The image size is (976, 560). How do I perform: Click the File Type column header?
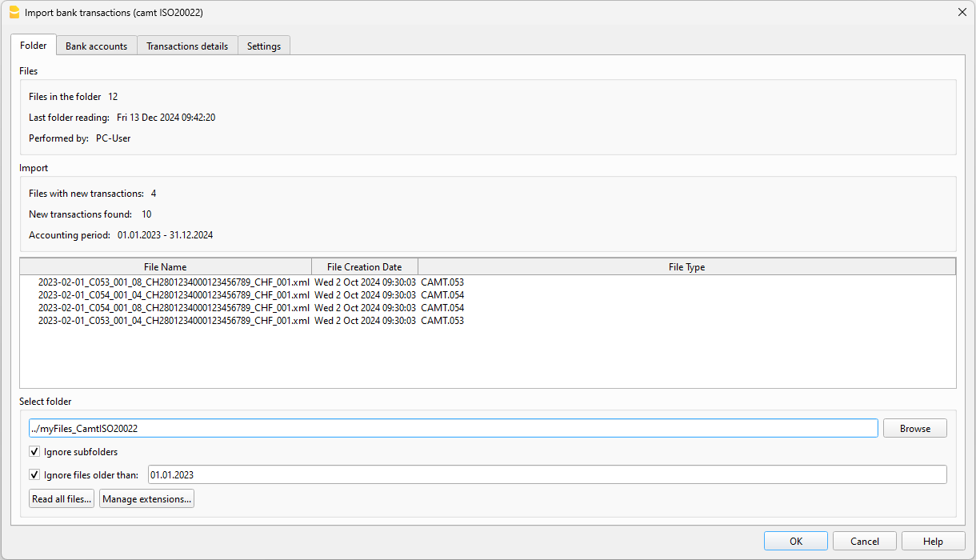[x=686, y=267]
